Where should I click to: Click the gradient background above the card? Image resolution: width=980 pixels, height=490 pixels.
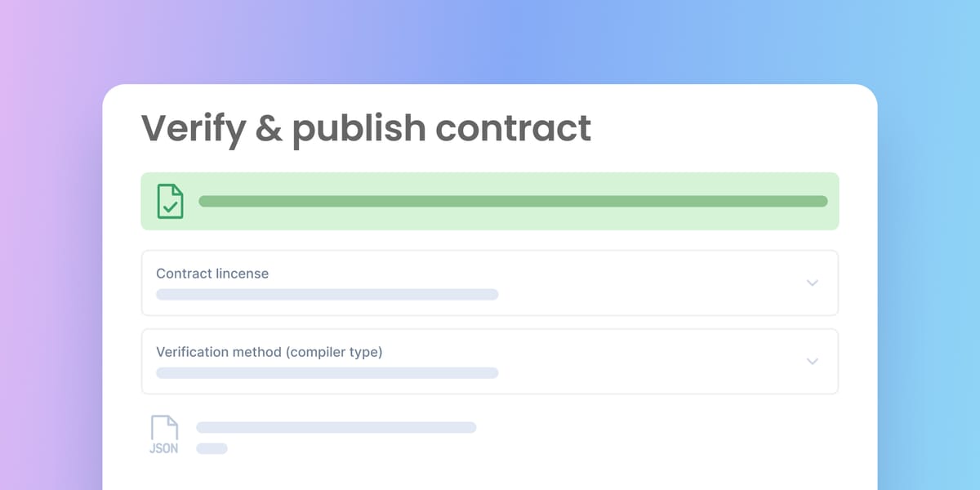click(490, 41)
